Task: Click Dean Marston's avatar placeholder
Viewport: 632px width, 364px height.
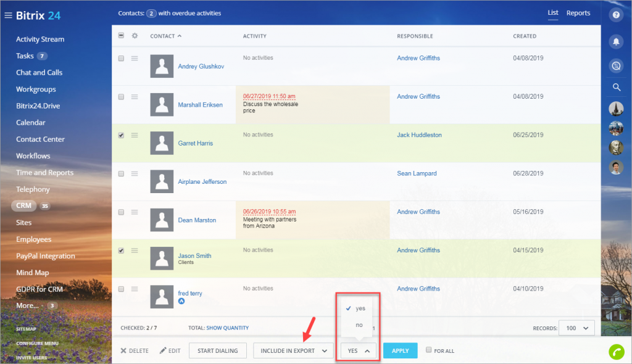Action: pos(162,220)
